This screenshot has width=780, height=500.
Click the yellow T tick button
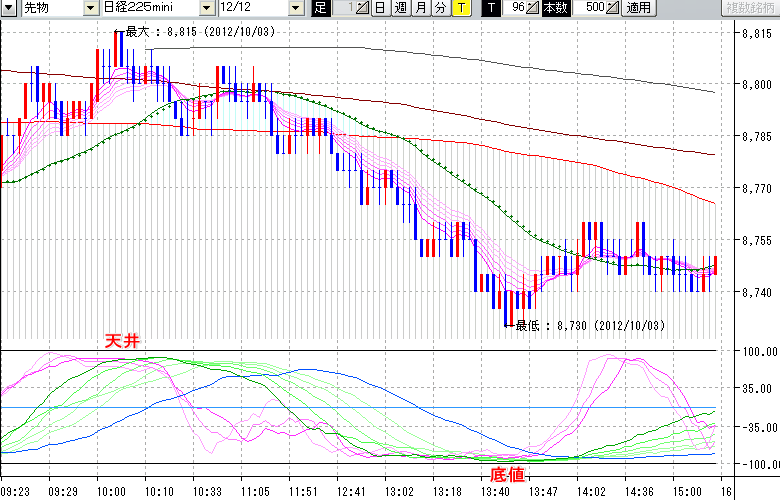click(460, 8)
